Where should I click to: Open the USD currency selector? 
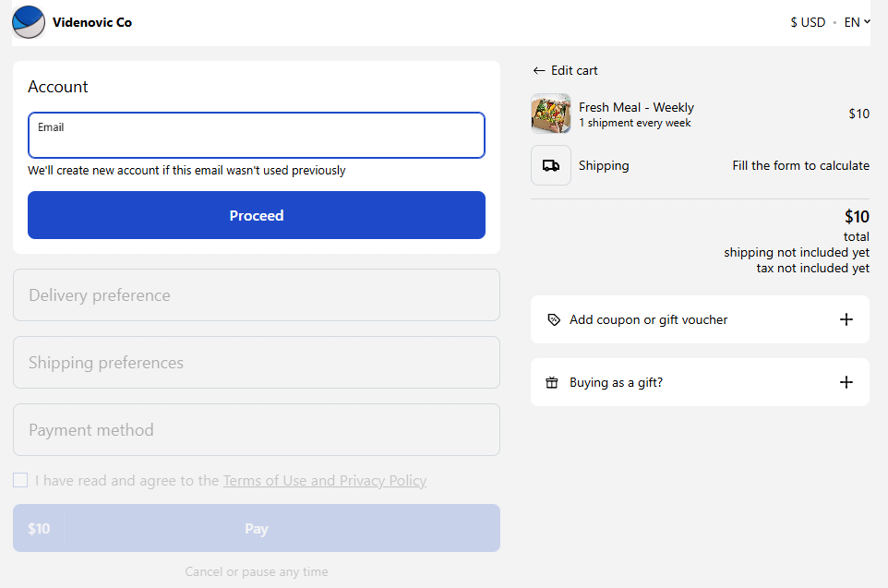point(808,22)
